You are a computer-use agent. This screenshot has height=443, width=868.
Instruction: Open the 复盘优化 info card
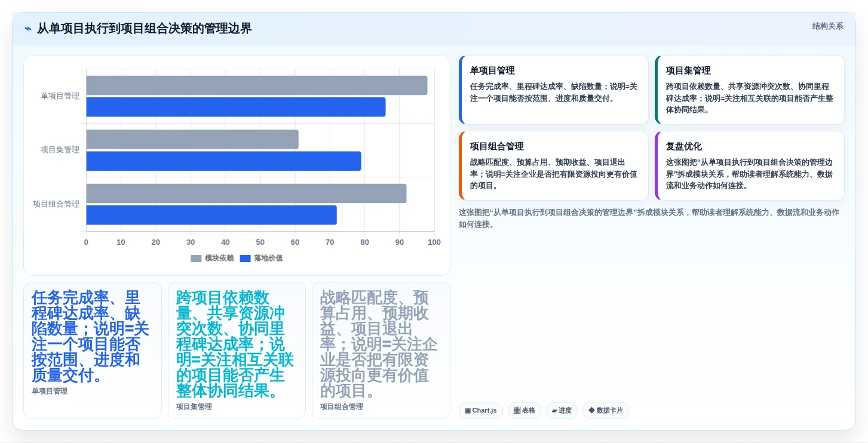click(x=749, y=165)
